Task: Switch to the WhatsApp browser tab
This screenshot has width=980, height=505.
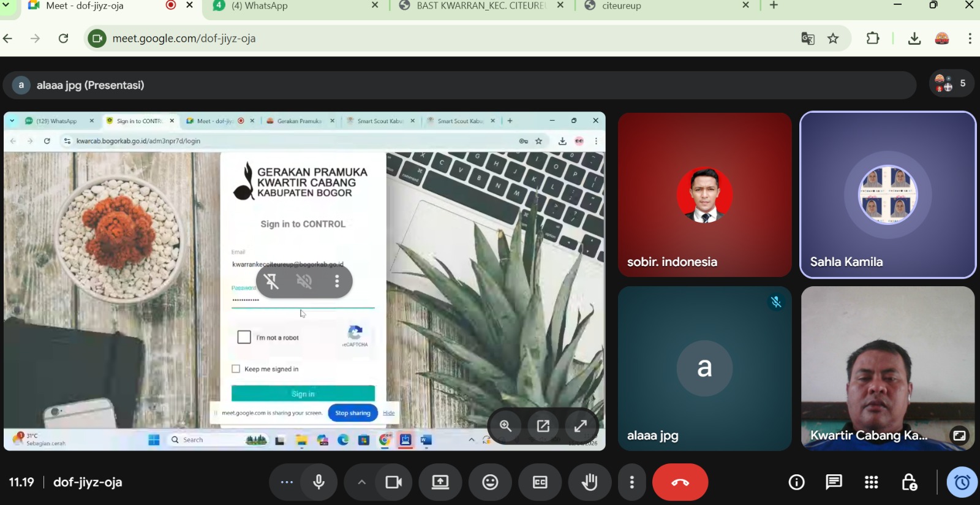Action: [x=294, y=6]
